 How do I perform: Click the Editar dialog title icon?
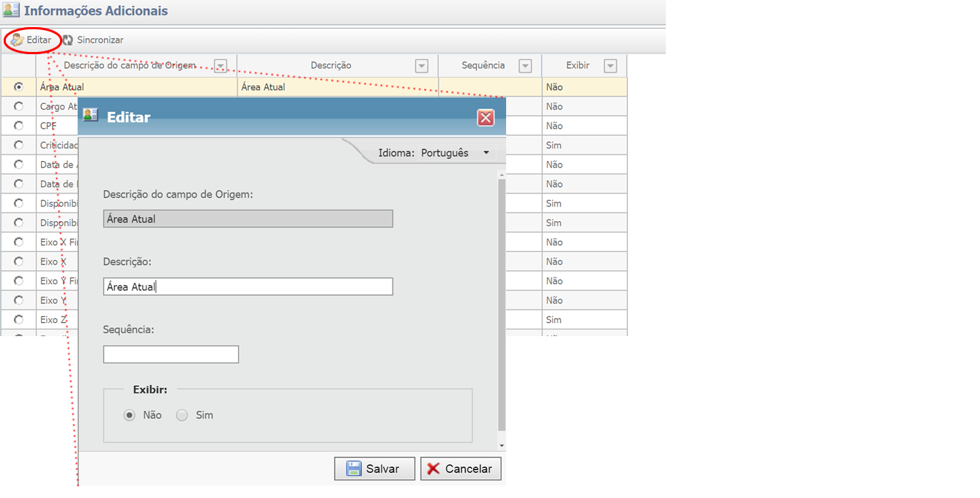[x=90, y=115]
